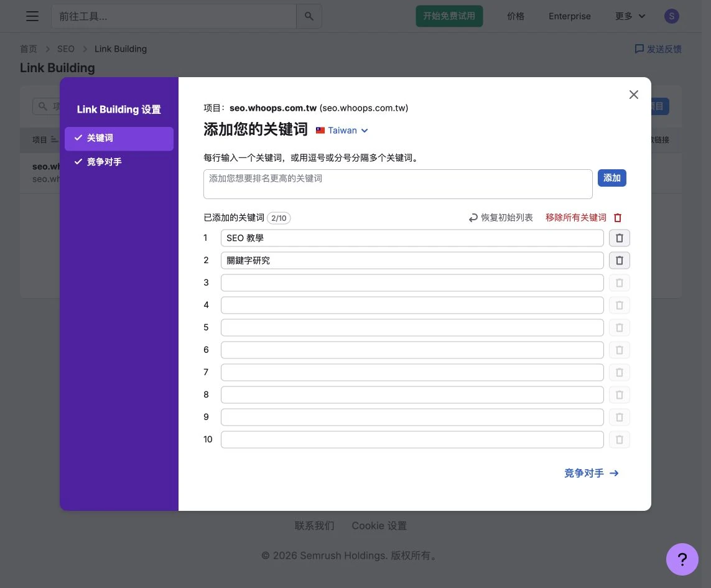Click Cookie 设置 footer link

point(379,525)
